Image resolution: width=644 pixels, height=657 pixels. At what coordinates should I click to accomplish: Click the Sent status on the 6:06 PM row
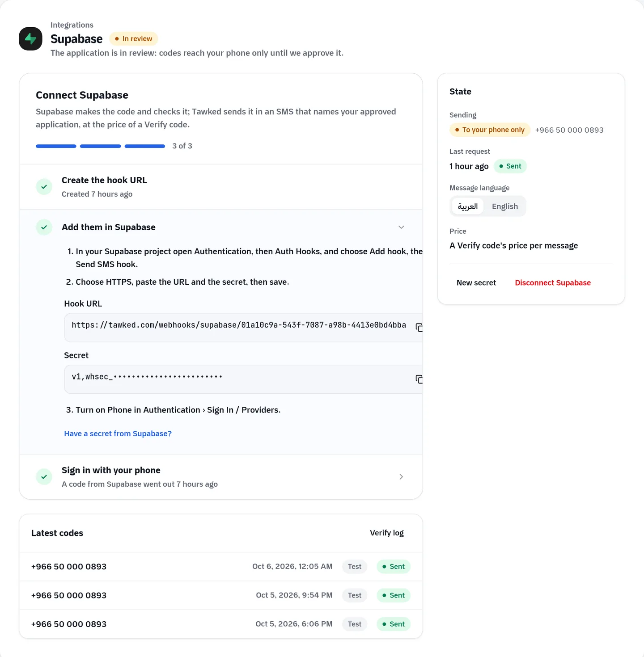click(x=394, y=624)
